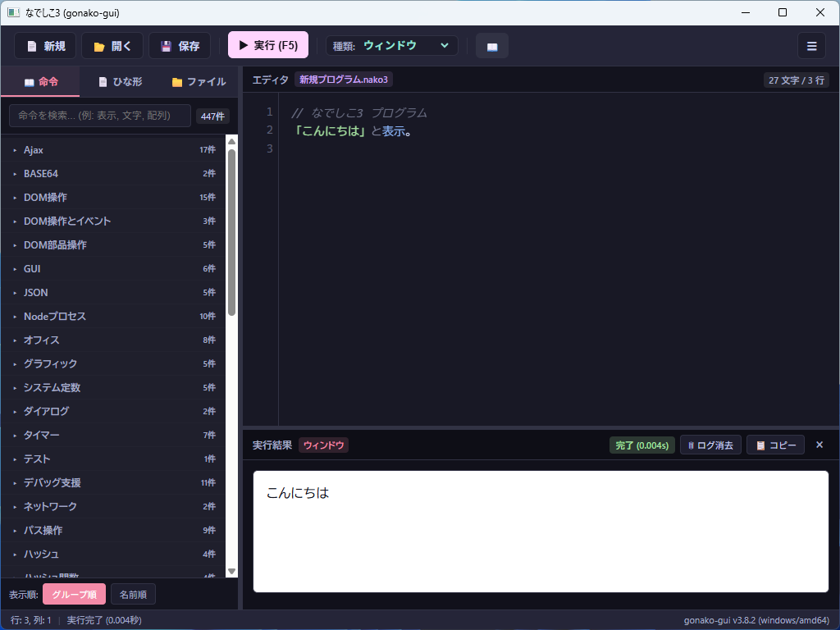Click the gonako-gui v3.8.2 version text
The width and height of the screenshot is (840, 630).
(x=756, y=620)
